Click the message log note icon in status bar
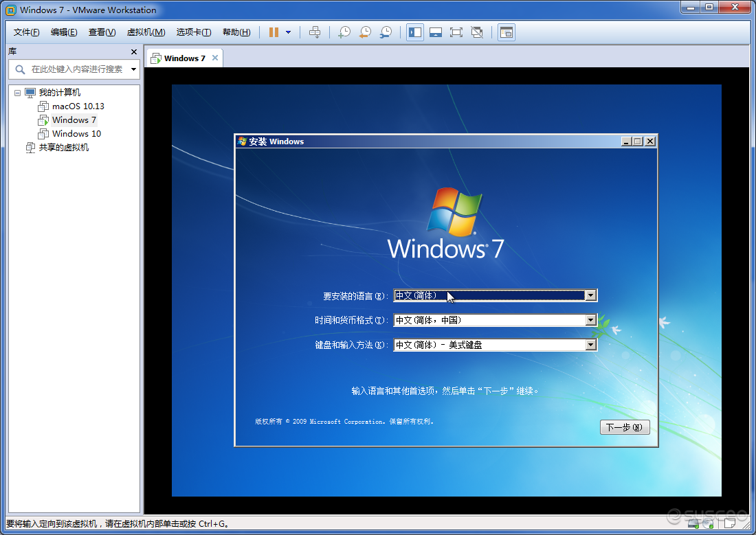 point(730,523)
